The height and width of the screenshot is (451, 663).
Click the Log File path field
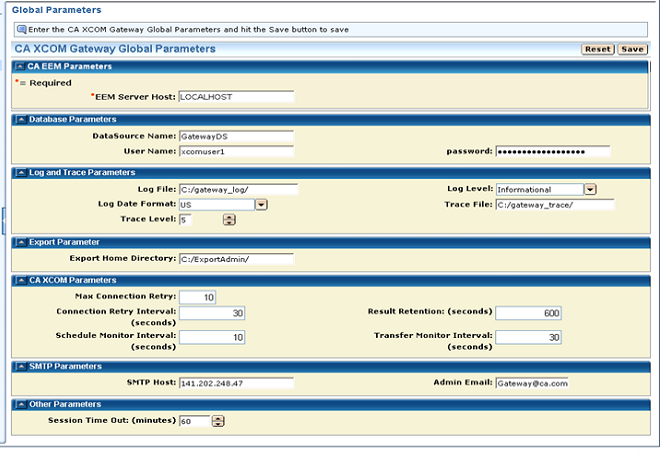[238, 190]
